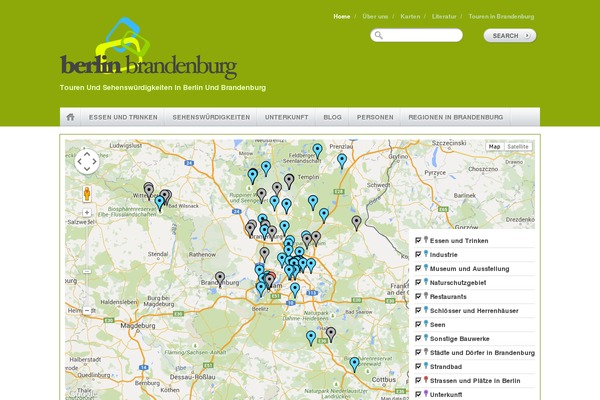Click the blue marker near Bad Wilsnack
This screenshot has width=600, height=400.
tap(160, 203)
